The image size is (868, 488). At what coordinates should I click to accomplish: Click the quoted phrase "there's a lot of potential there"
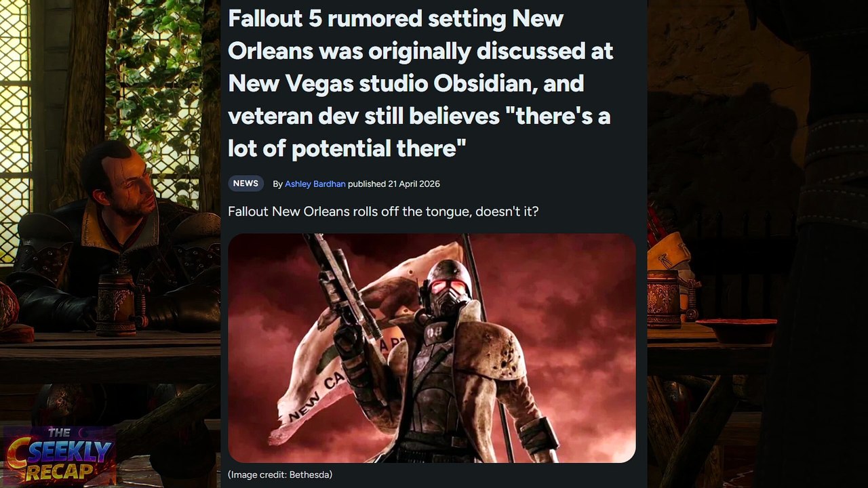[419, 132]
